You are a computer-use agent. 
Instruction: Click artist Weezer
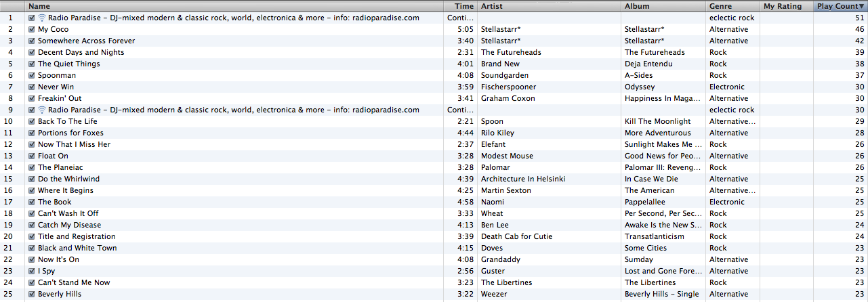click(x=494, y=295)
